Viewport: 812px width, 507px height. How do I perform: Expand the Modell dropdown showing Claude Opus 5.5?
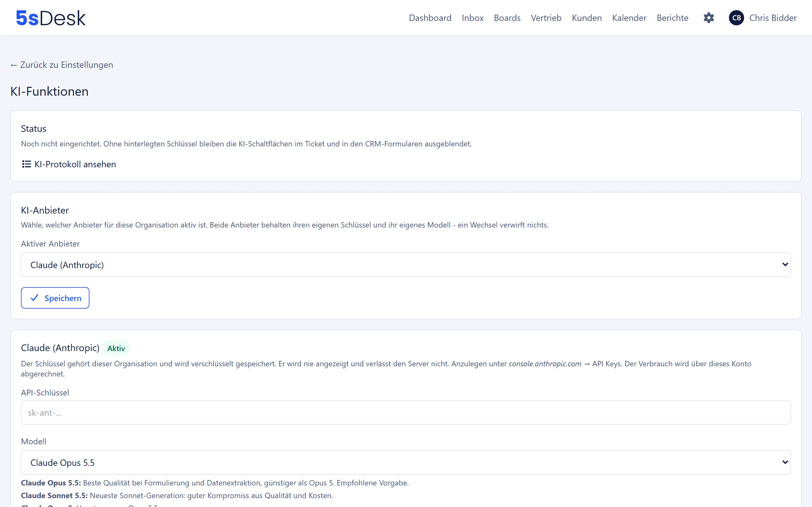click(x=406, y=462)
